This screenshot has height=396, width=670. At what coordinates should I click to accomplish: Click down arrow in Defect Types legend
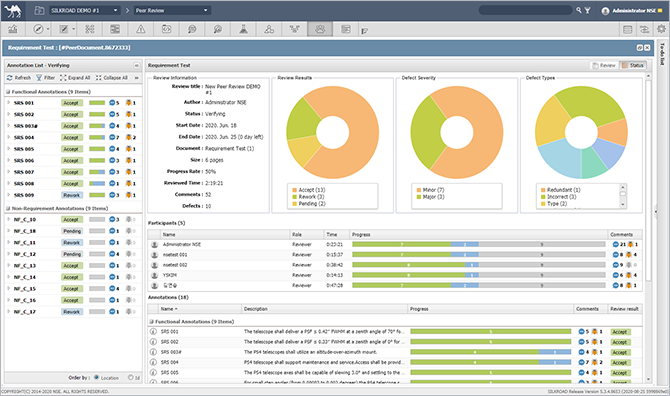[x=623, y=205]
